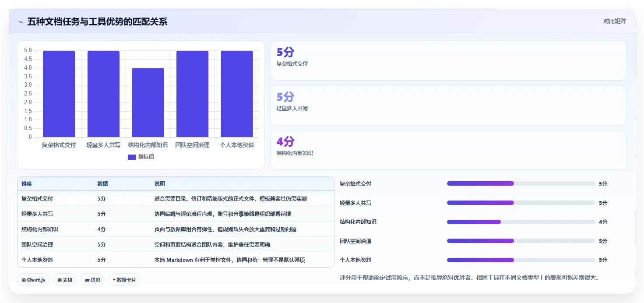Select the 结构化内部知识 cell in the table

pyautogui.click(x=40, y=229)
